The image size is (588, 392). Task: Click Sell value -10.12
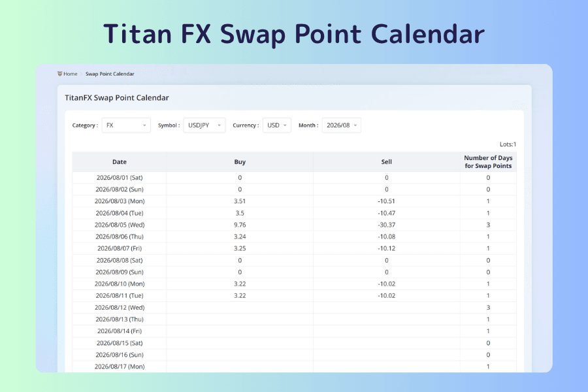(387, 248)
